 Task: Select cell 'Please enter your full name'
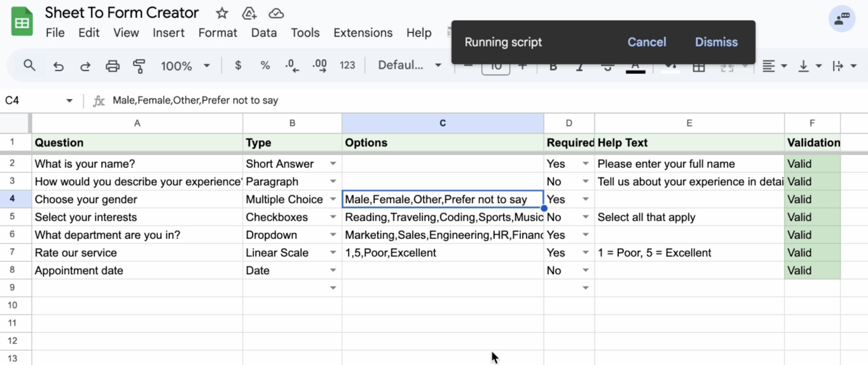689,163
